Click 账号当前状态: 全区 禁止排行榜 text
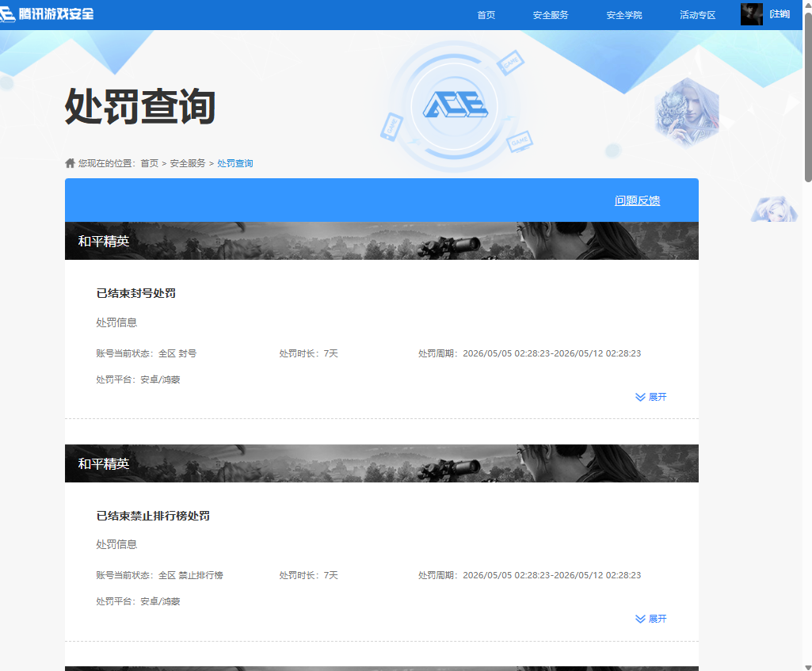Screen dimensions: 812x671 [x=159, y=575]
